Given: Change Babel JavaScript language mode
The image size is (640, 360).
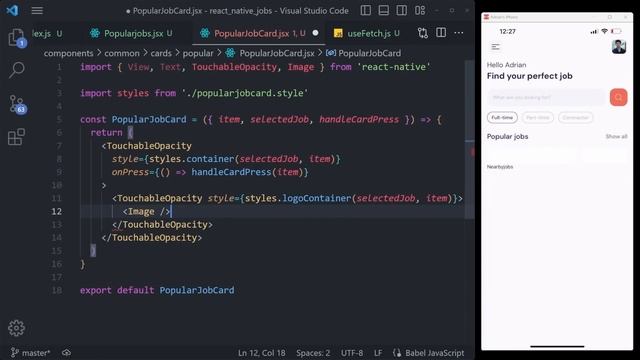Looking at the screenshot, I should click(429, 353).
